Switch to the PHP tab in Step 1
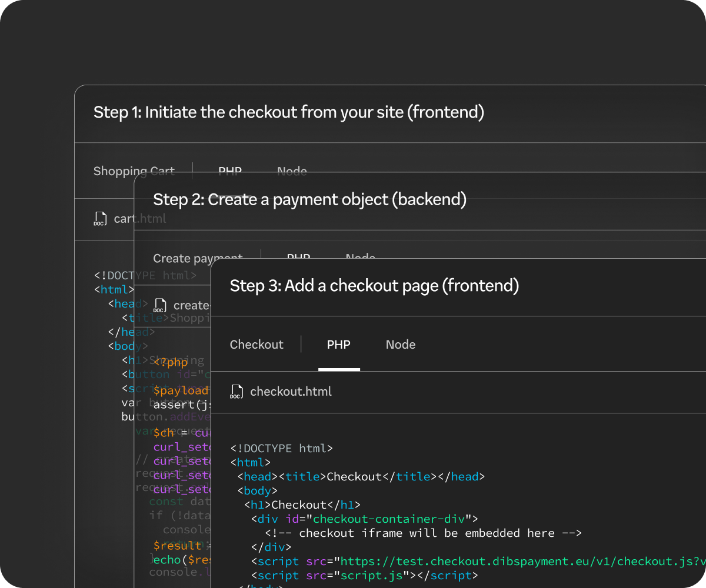This screenshot has width=706, height=588. (x=229, y=169)
